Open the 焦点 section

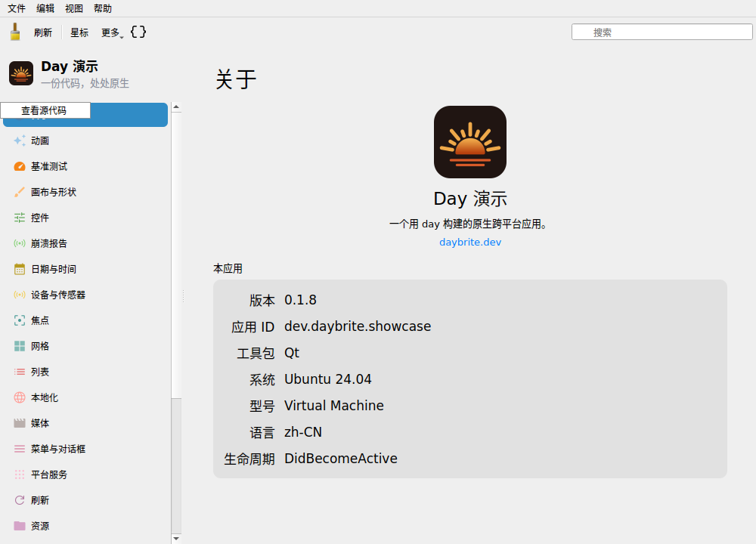pos(85,320)
